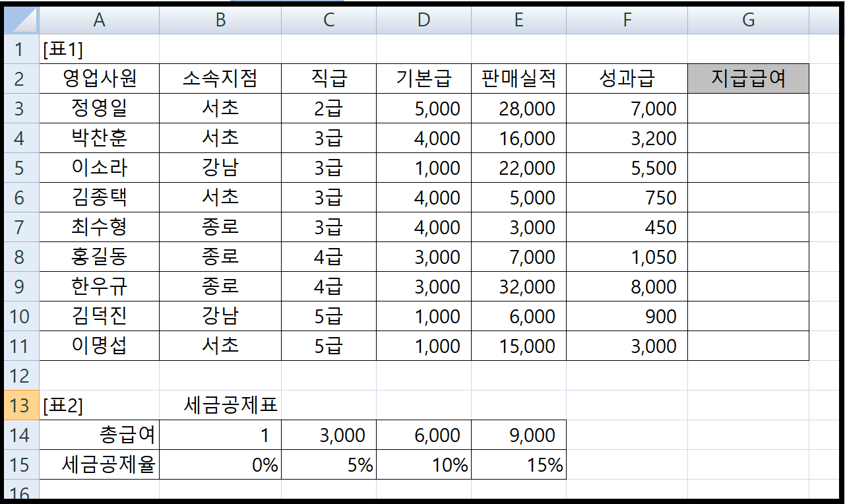Select row 1 header
845x504 pixels.
coord(21,49)
